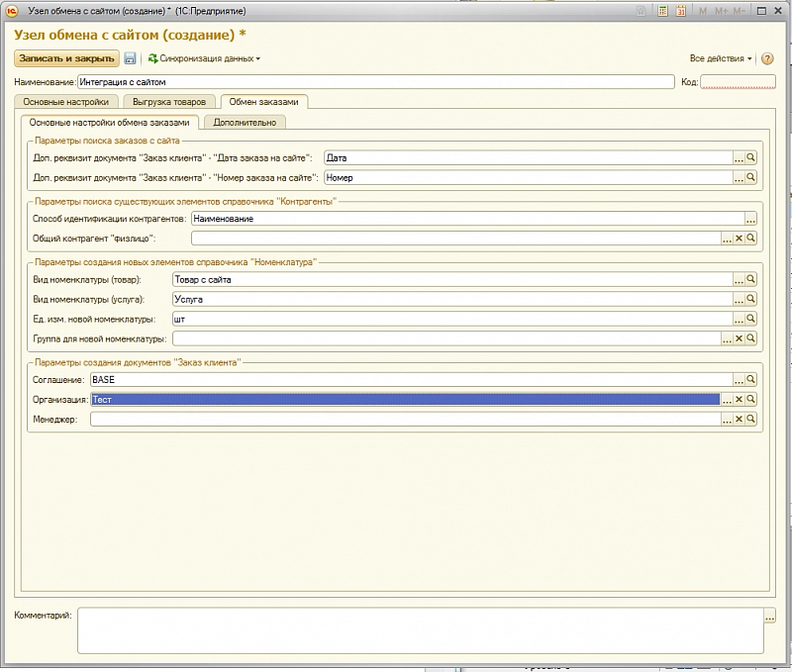
Task: Open selection list for Ед. изм. новой номенклатуры
Action: pyautogui.click(x=739, y=319)
